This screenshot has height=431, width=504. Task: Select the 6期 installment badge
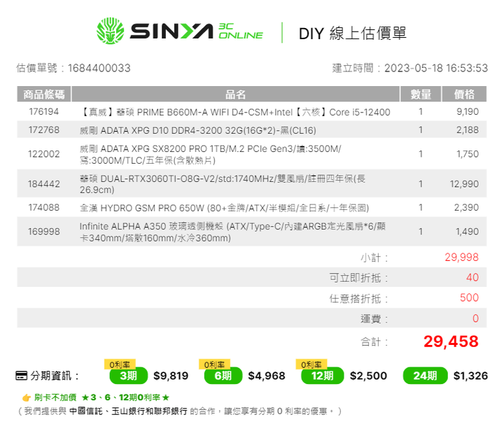click(x=223, y=376)
